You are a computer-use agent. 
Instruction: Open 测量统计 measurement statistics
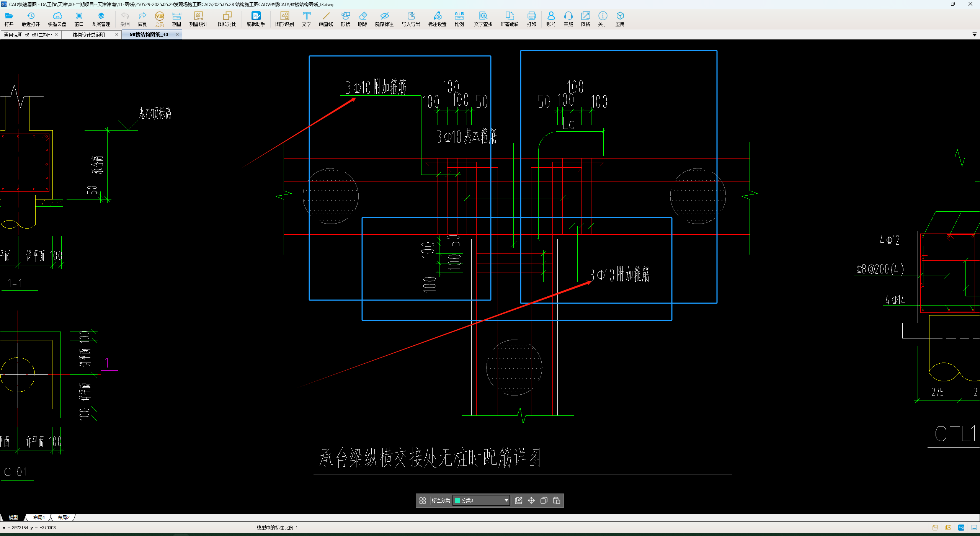pyautogui.click(x=198, y=19)
